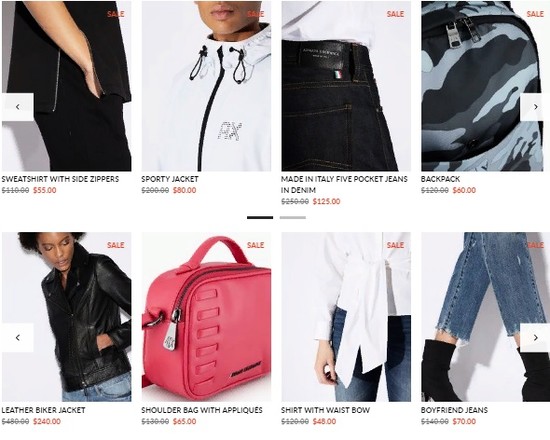Image resolution: width=550 pixels, height=440 pixels.
Task: Click the Backpack title link
Action: click(x=440, y=179)
